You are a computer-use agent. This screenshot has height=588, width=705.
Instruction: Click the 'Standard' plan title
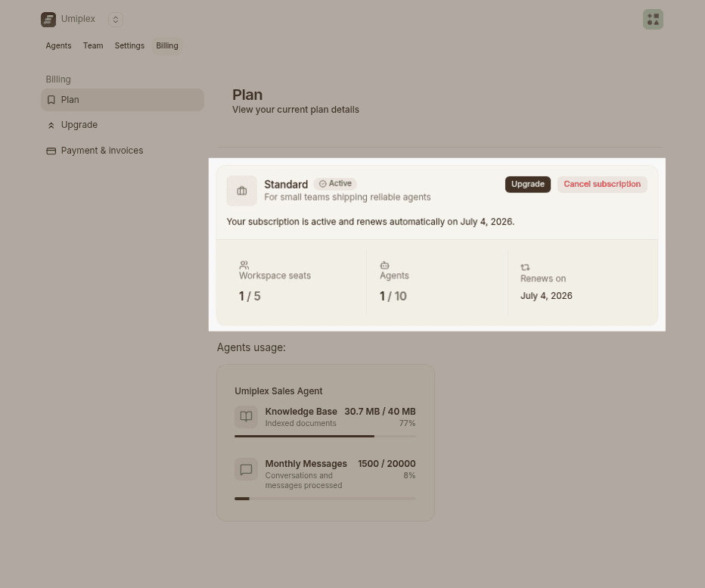286,185
